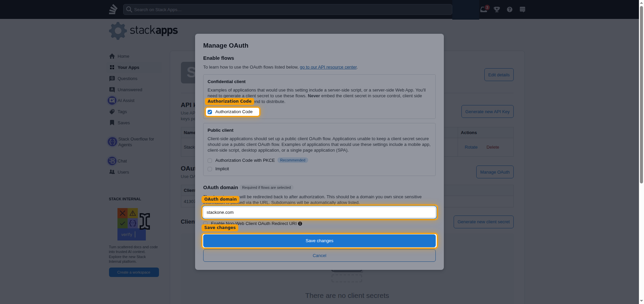
Task: Click the Manage OAuth button behind dialog
Action: click(x=495, y=172)
